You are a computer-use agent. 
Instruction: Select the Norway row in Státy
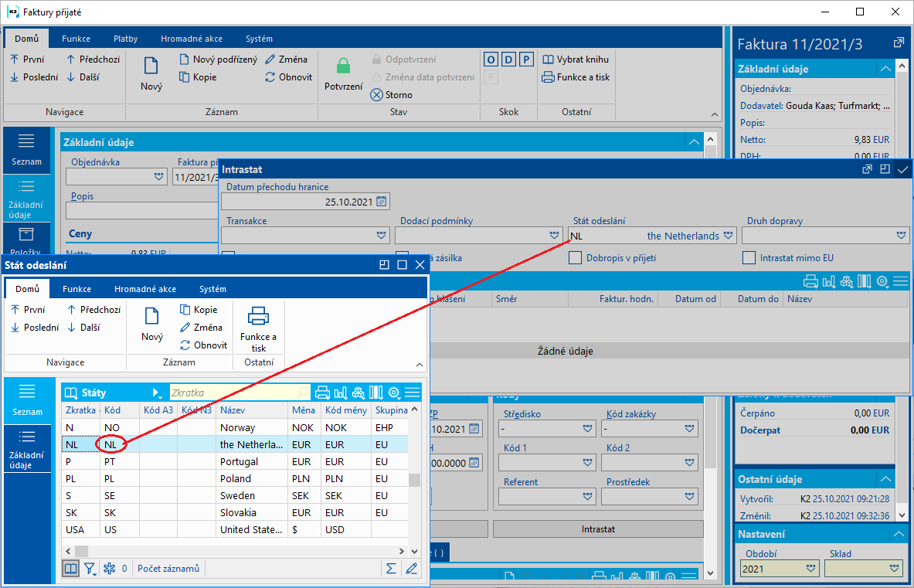point(235,427)
